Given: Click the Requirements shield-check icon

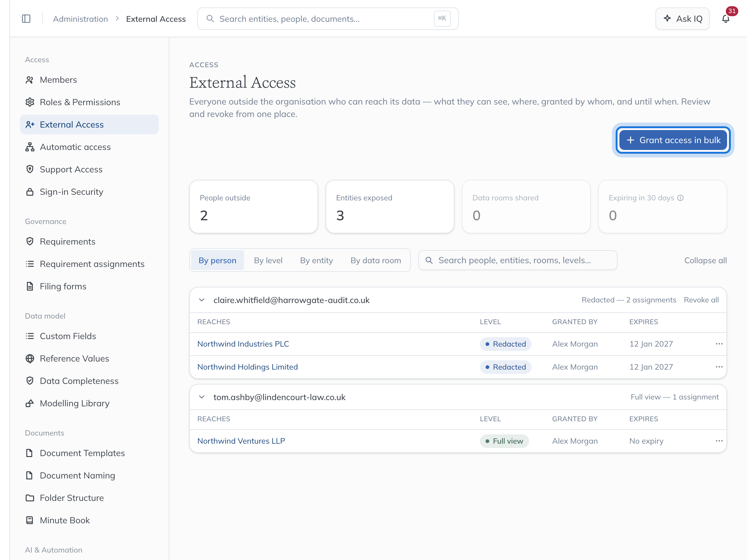Looking at the screenshot, I should 30,242.
